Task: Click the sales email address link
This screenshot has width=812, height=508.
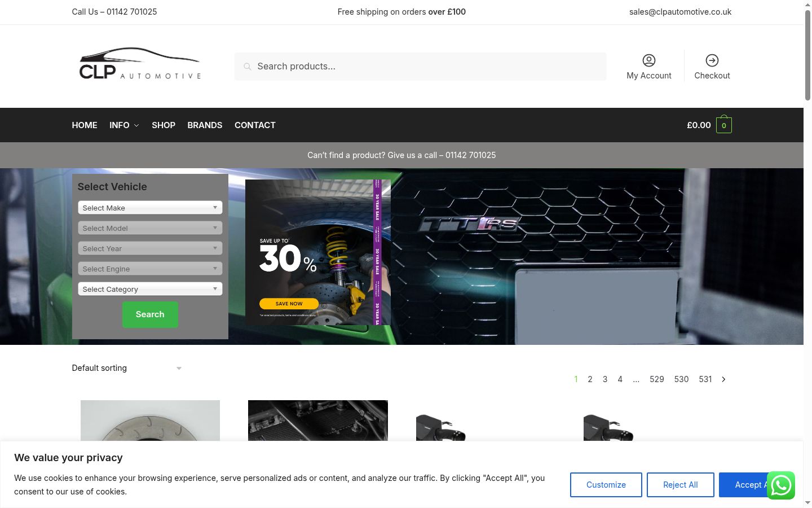Action: (x=681, y=12)
